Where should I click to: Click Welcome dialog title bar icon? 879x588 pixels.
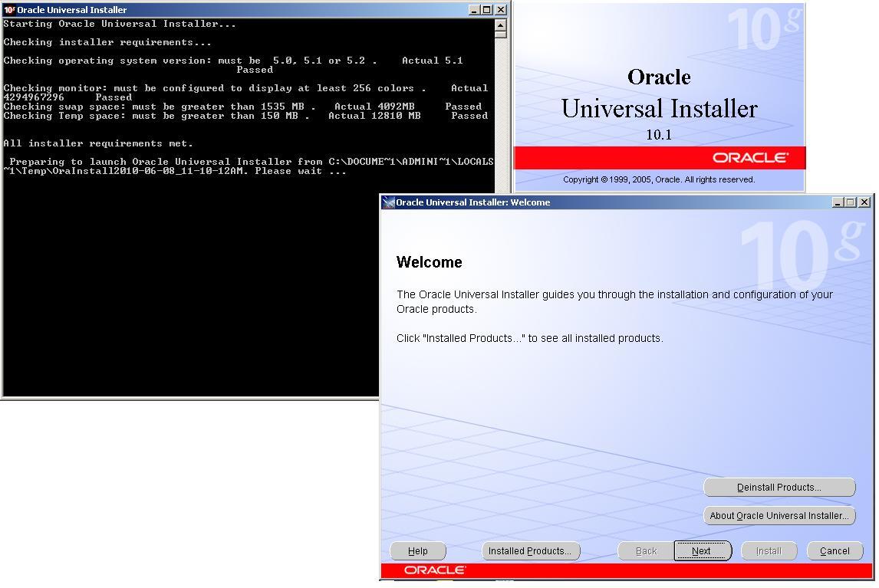pyautogui.click(x=388, y=202)
